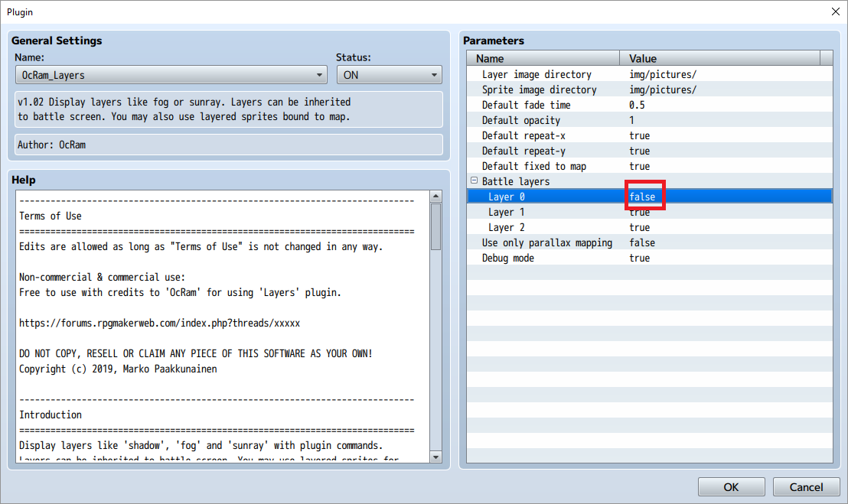Click the Debug mode true value

[639, 258]
